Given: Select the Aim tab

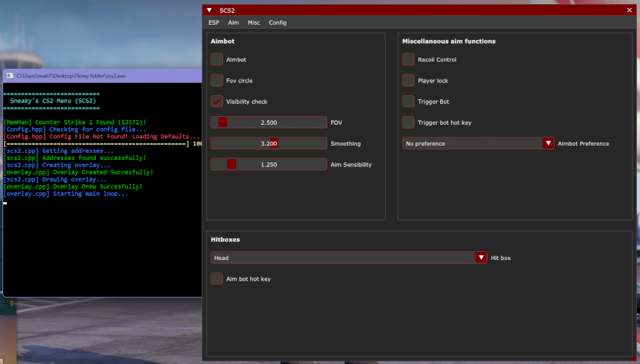Looking at the screenshot, I should click(x=234, y=23).
